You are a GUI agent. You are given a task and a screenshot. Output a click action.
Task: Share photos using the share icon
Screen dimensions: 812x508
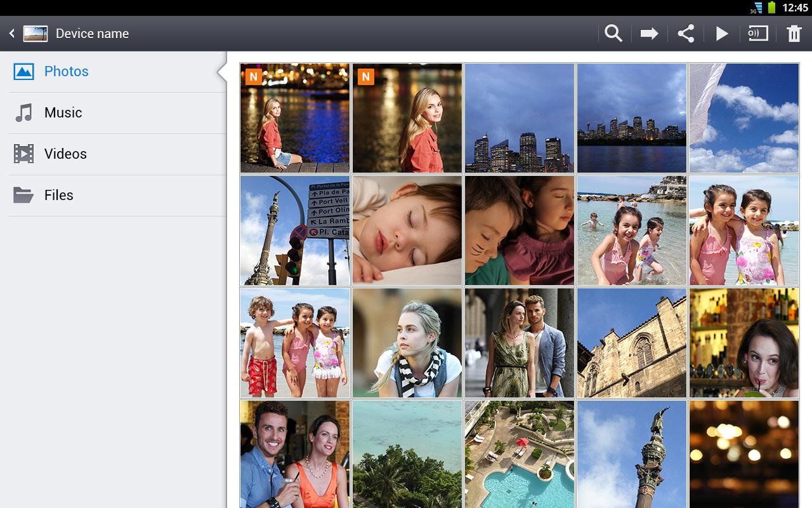(x=685, y=33)
